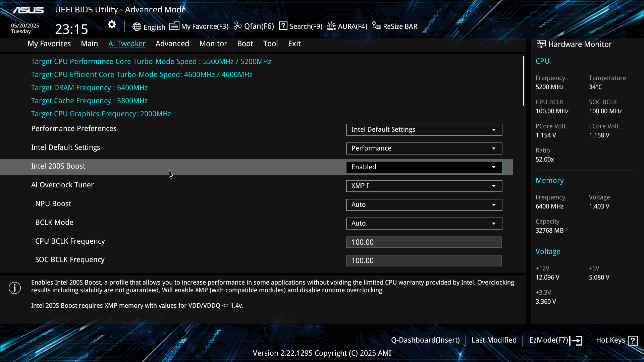Screen dimensions: 644x362
Task: Switch to the Main tab
Action: tap(89, 44)
